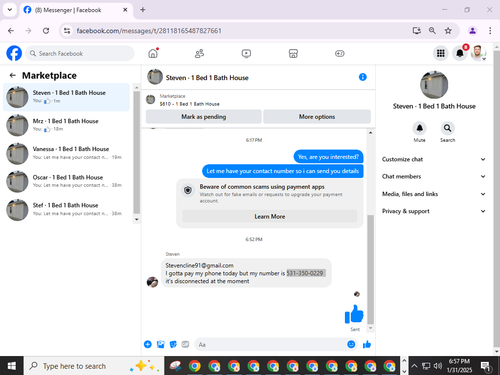
Task: Open taskbar clock showing 6:57 PM
Action: pyautogui.click(x=459, y=366)
